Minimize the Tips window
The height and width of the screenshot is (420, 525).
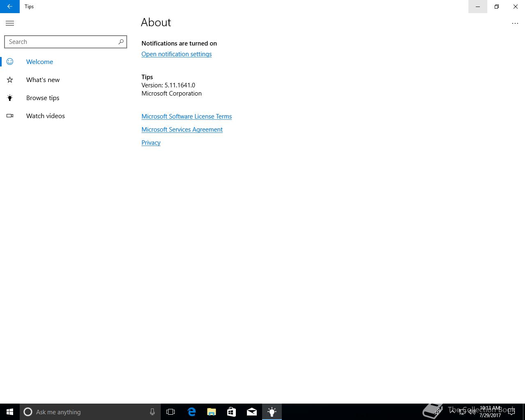pos(478,7)
